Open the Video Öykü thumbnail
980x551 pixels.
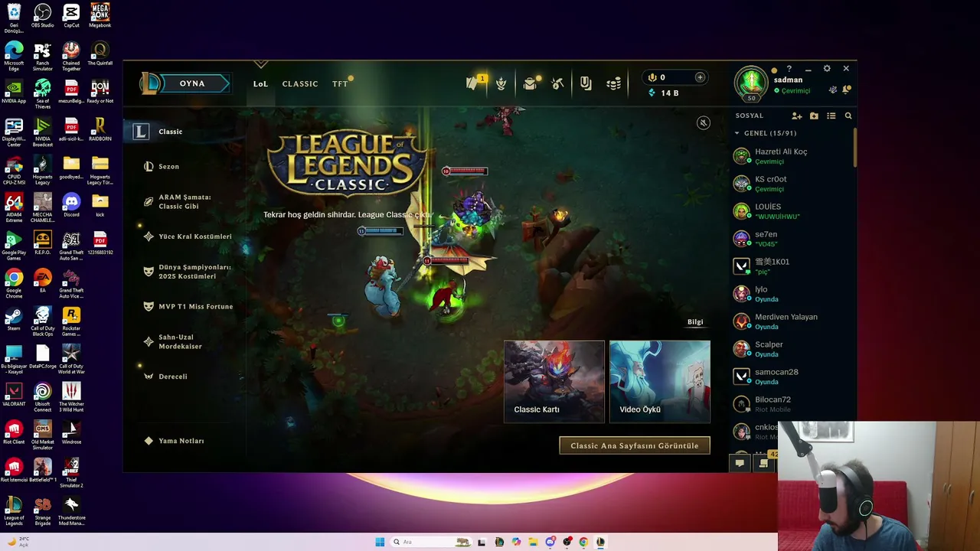(x=660, y=381)
